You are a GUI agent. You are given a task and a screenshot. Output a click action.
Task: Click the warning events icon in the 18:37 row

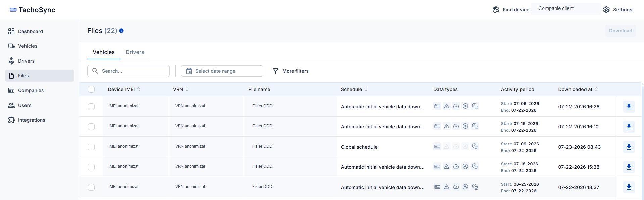447,187
